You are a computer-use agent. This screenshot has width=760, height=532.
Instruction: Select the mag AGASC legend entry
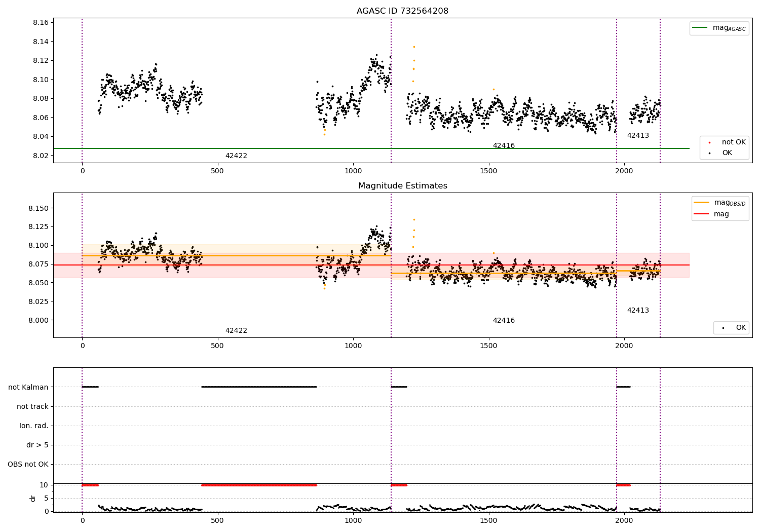pos(719,28)
